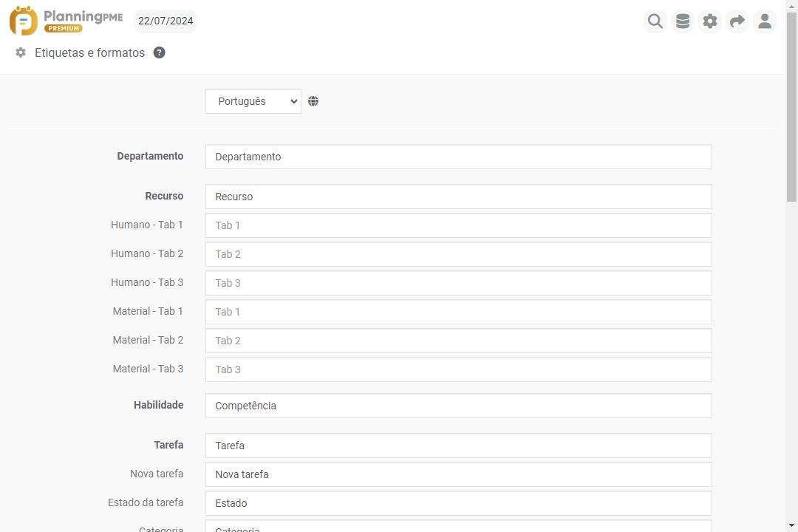Screen dimensions: 798x532
Task: Open the Português language dropdown
Action: coord(253,101)
